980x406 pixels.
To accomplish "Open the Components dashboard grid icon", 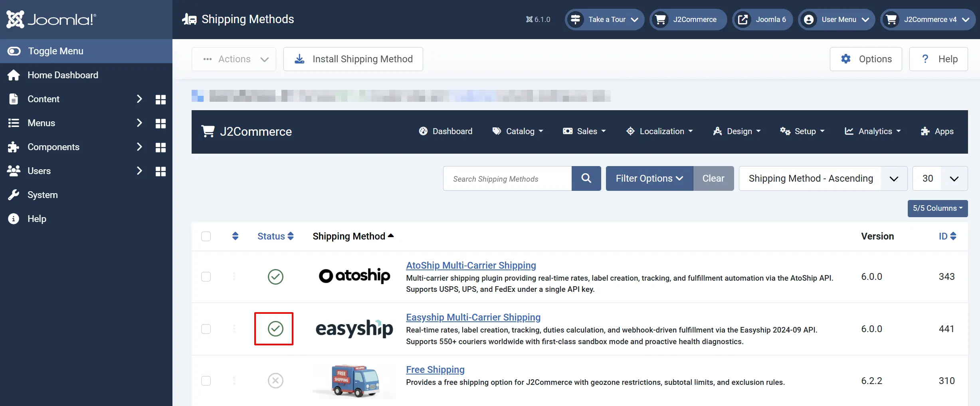I will click(x=160, y=147).
